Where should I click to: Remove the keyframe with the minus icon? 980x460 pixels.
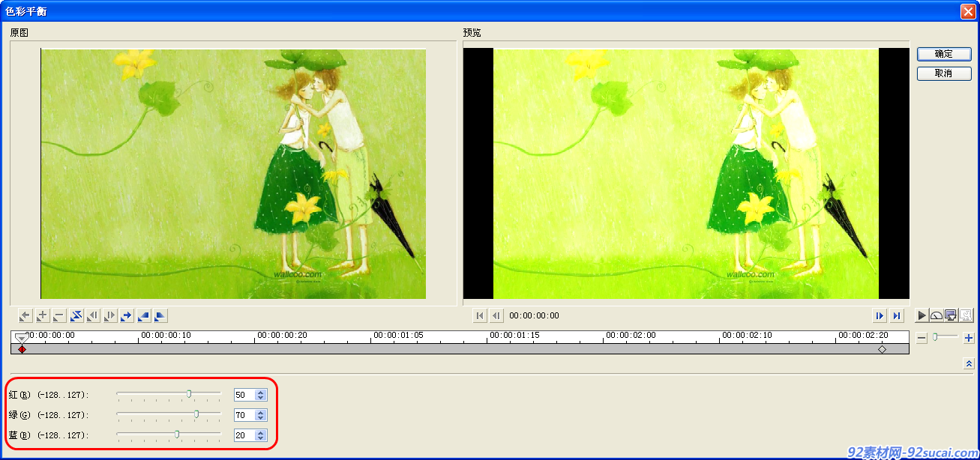(59, 315)
